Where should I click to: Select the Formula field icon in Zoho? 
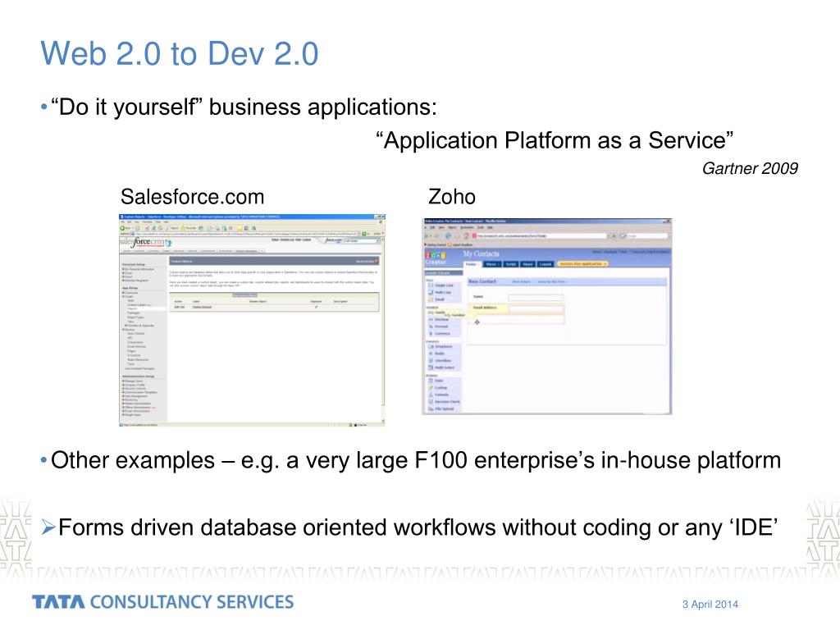click(431, 395)
